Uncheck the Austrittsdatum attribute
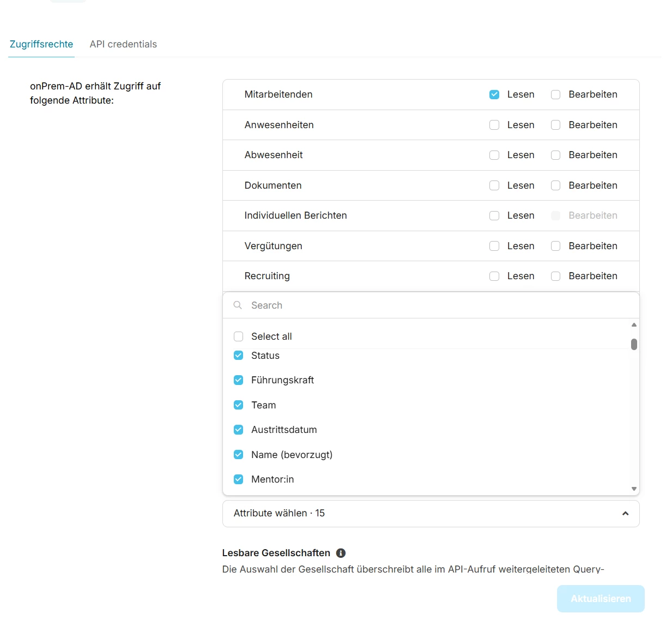The height and width of the screenshot is (620, 672). point(238,430)
